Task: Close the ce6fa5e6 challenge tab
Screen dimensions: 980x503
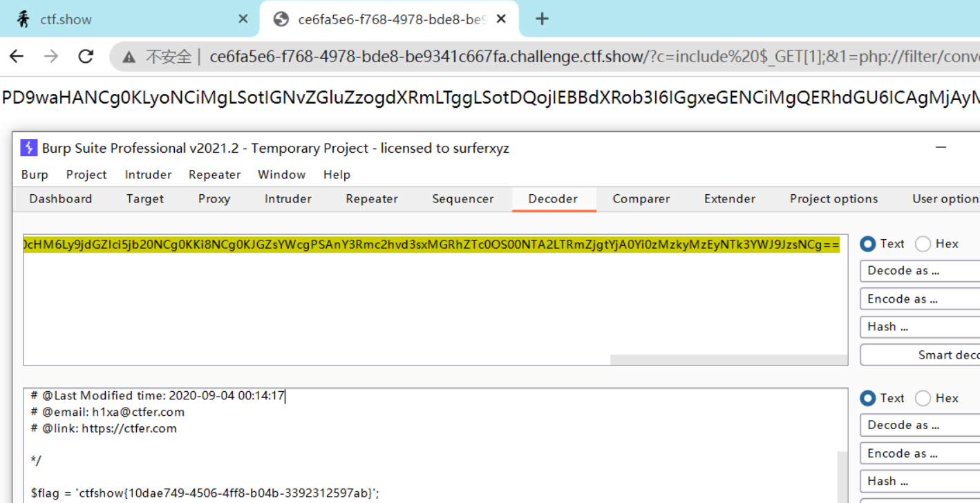Action: tap(502, 19)
